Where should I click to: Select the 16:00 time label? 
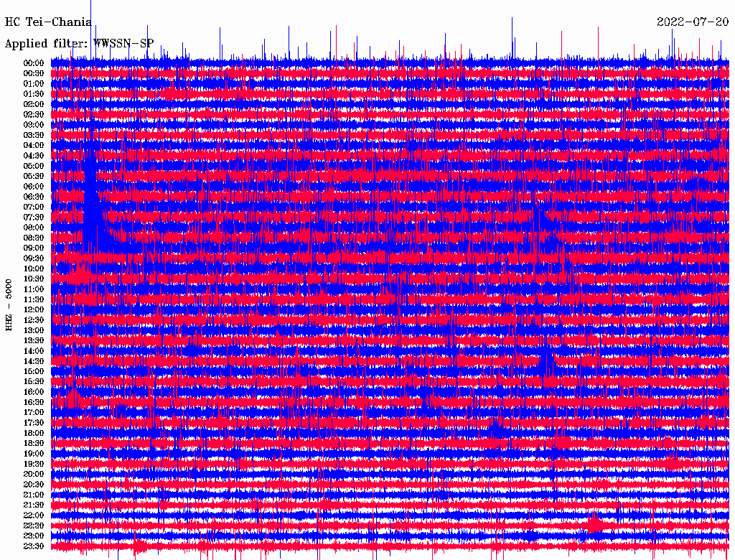point(33,392)
